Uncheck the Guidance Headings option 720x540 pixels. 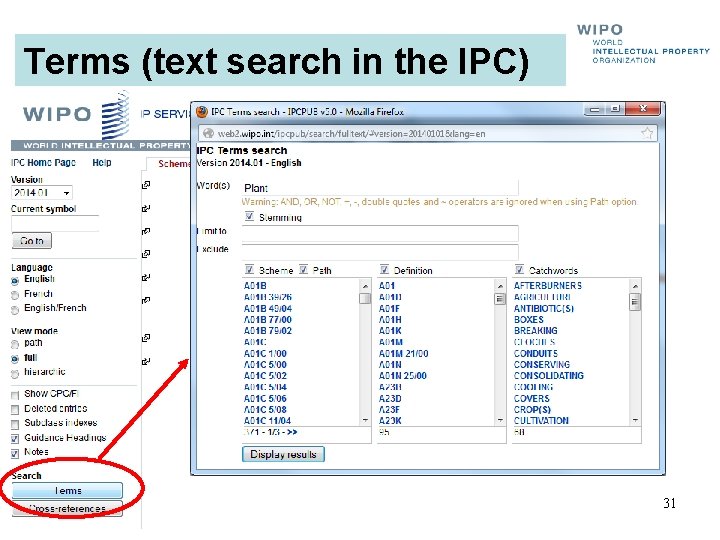[x=15, y=438]
